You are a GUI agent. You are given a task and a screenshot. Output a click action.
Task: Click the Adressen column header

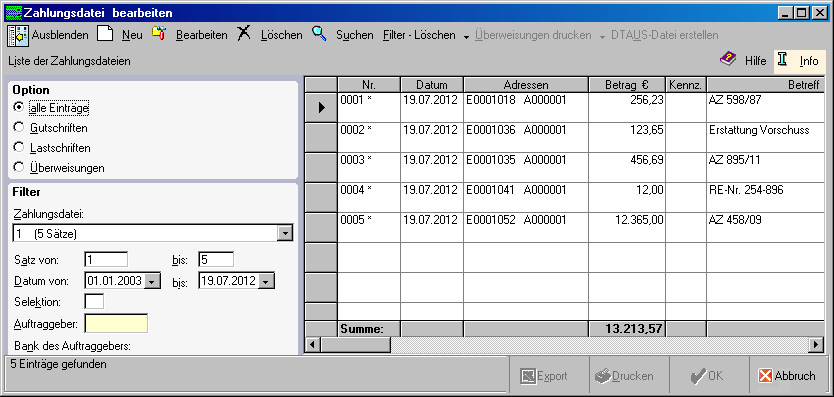(526, 85)
